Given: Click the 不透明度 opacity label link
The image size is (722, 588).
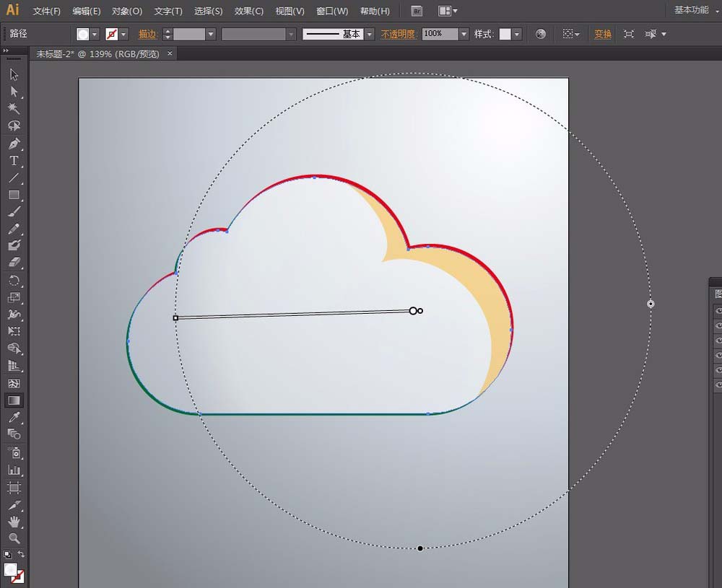Looking at the screenshot, I should pyautogui.click(x=399, y=34).
